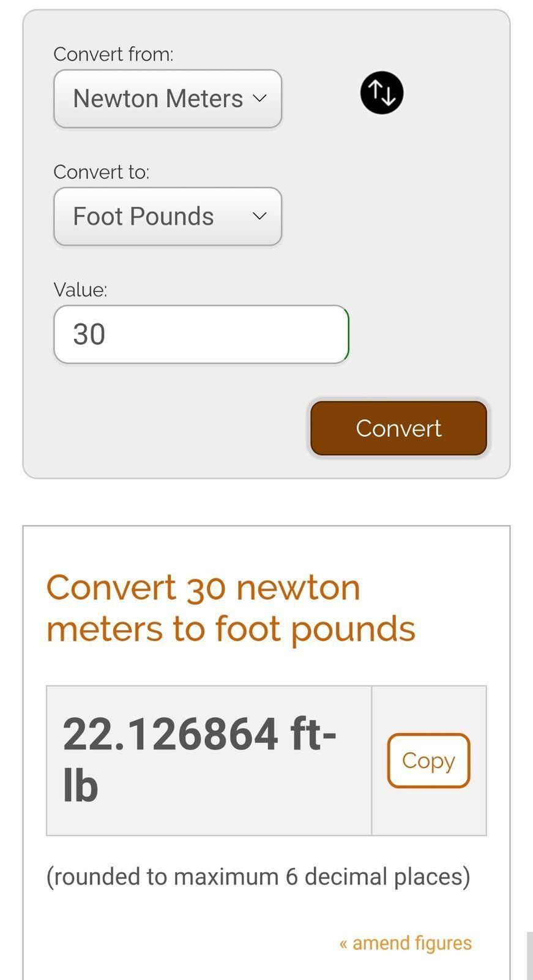Screen dimensions: 533x980
Task: Click the chevron beside Newton Meters
Action: tap(259, 99)
